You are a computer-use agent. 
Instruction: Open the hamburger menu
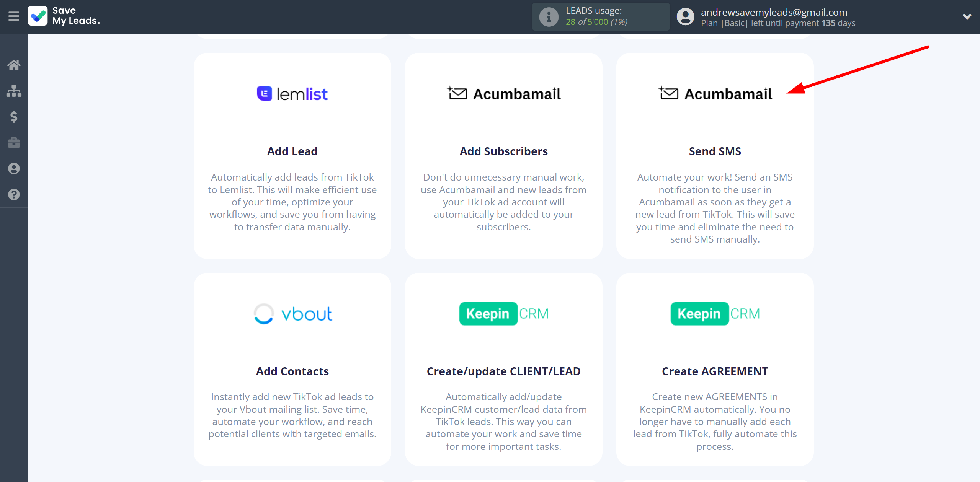(14, 16)
